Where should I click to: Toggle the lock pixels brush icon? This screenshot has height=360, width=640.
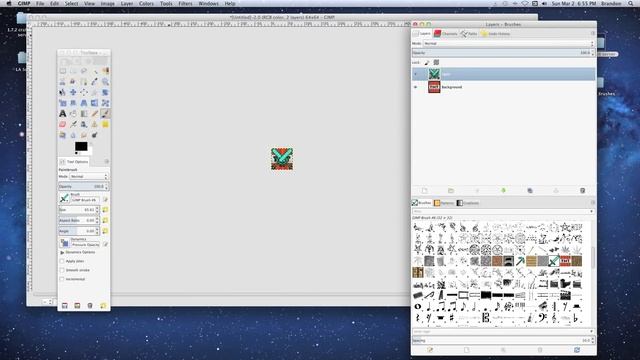coord(427,62)
